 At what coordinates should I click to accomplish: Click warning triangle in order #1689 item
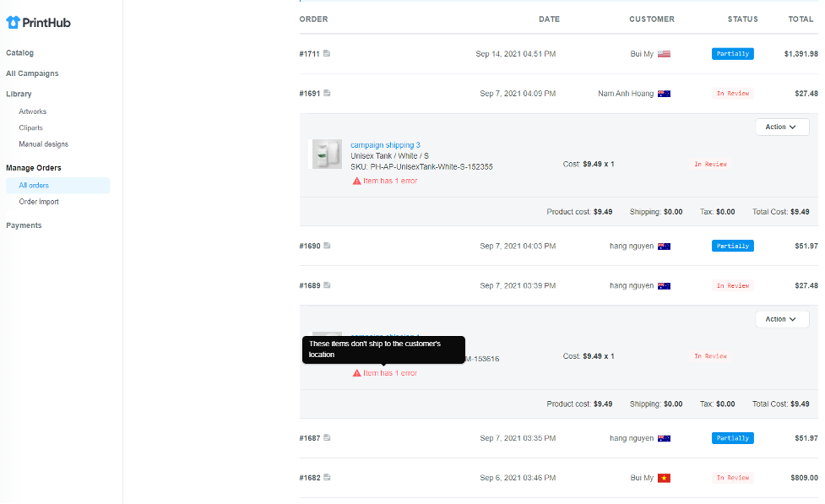coord(356,373)
